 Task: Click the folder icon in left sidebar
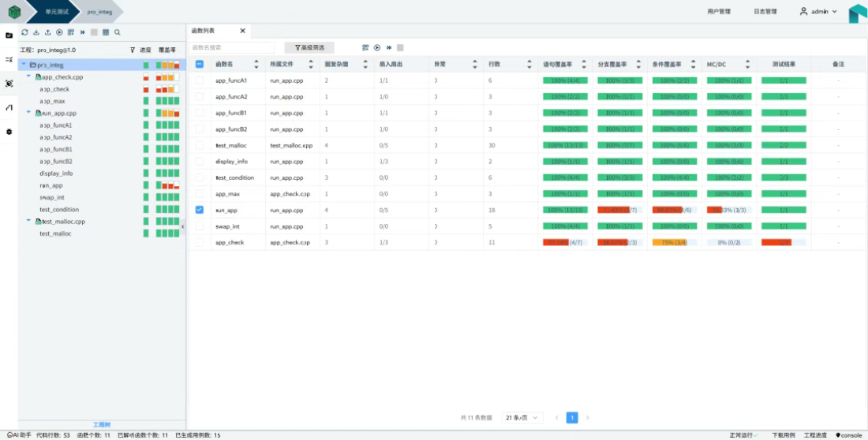point(9,35)
